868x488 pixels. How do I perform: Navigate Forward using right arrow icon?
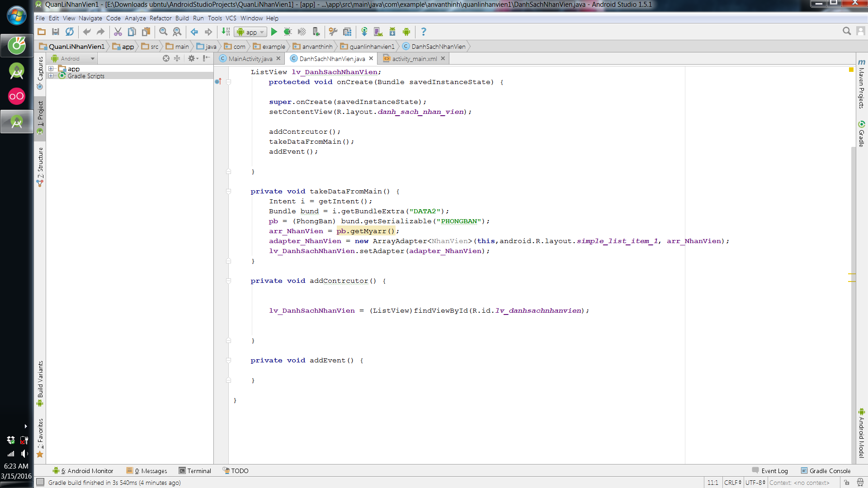(208, 32)
